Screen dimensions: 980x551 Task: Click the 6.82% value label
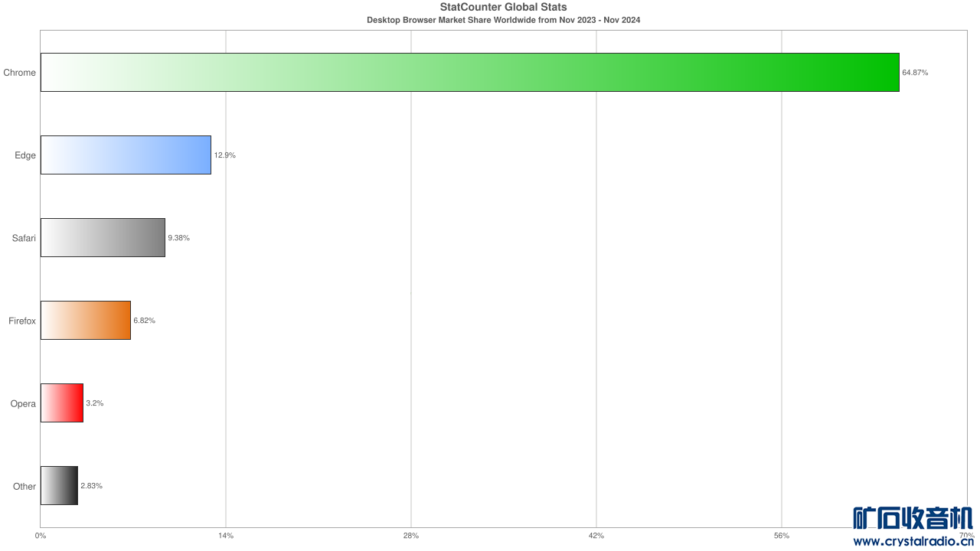145,321
